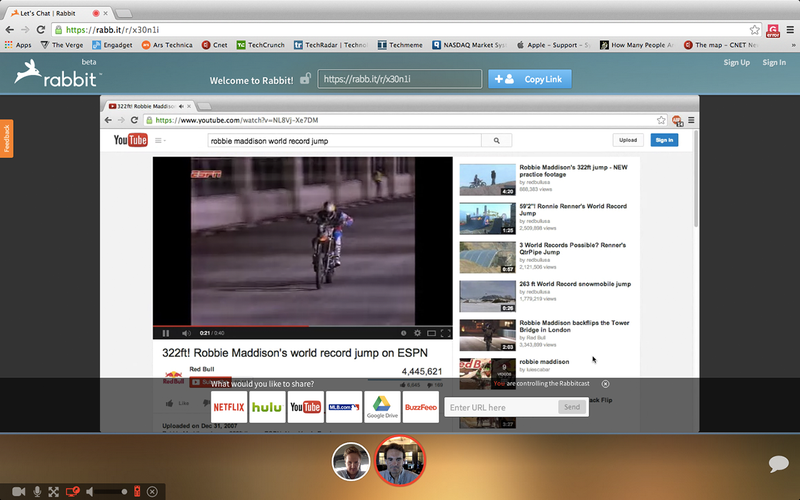
Task: Open the orange Feedback side tab
Action: tap(7, 138)
